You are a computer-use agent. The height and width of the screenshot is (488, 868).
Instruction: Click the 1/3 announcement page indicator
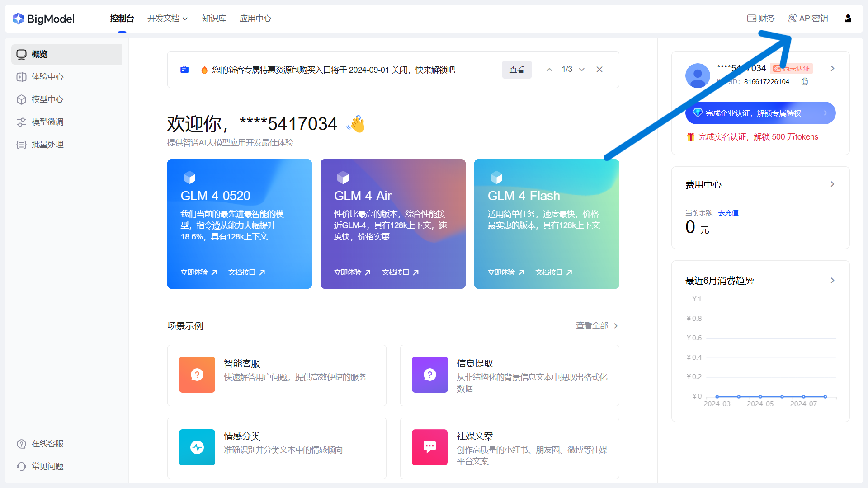[567, 69]
